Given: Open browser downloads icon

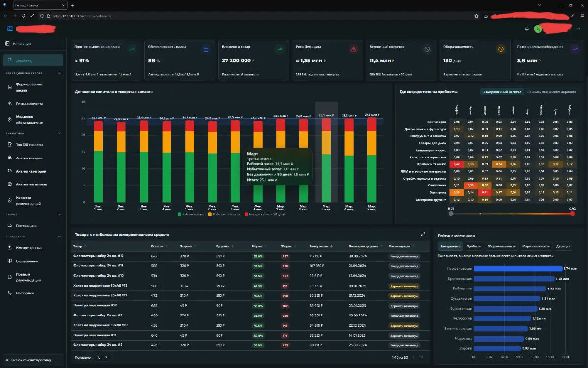Looking at the screenshot, I should pos(486,16).
